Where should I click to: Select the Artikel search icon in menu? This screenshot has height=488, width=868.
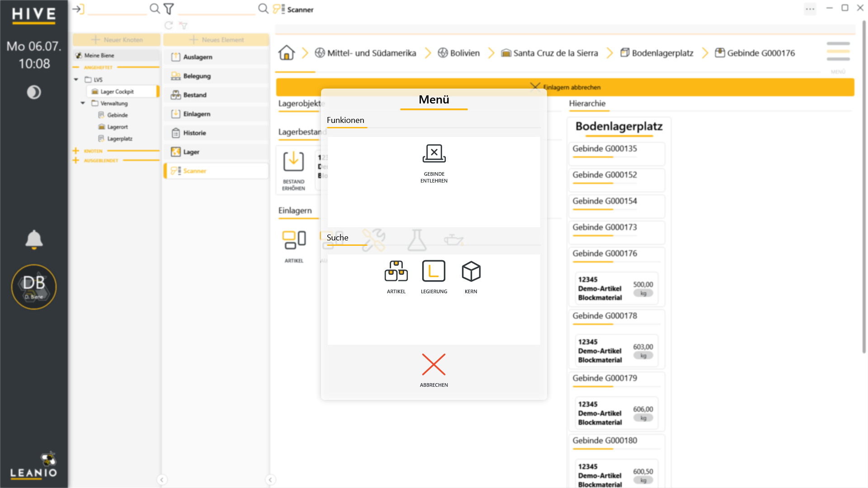(x=396, y=271)
